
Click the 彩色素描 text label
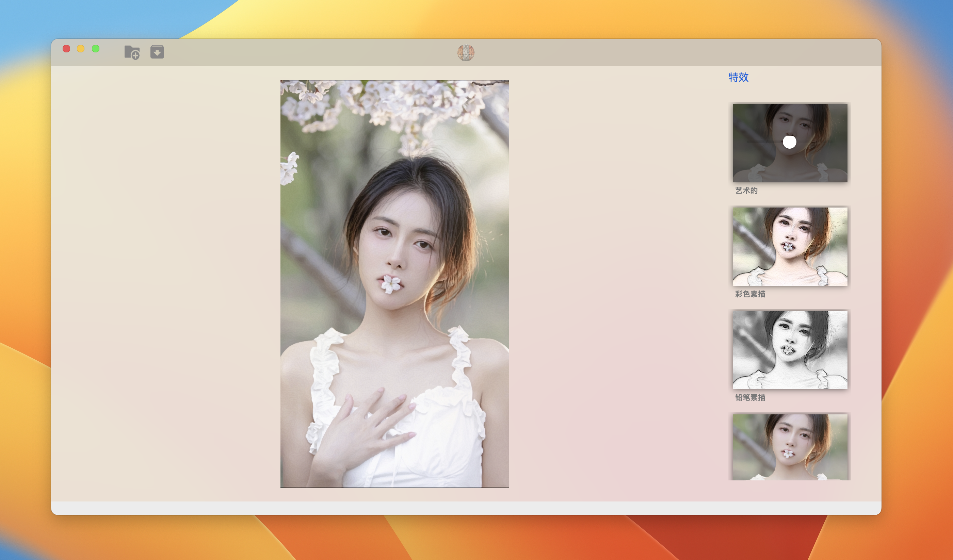pos(749,294)
